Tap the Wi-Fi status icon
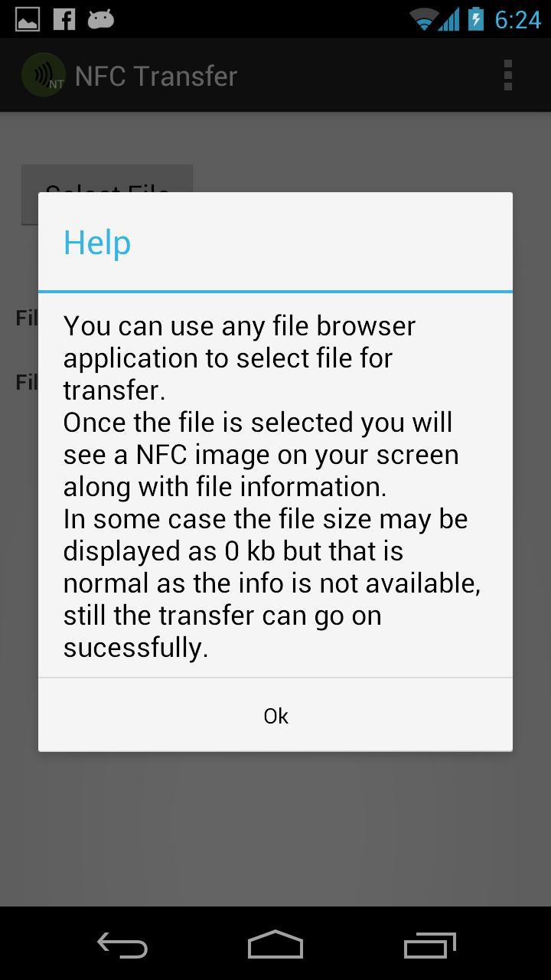The height and width of the screenshot is (980, 551). 422,19
